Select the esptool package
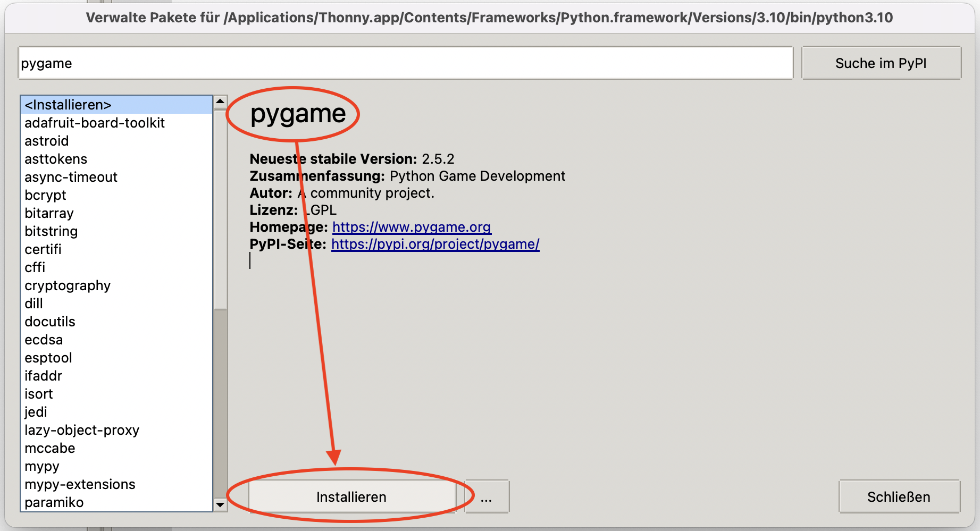 click(48, 358)
